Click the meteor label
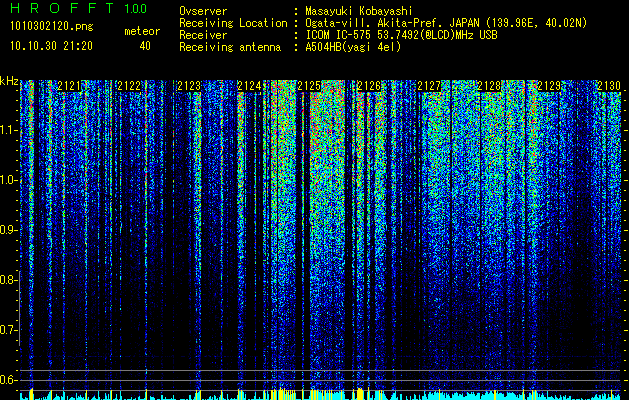 [x=142, y=31]
